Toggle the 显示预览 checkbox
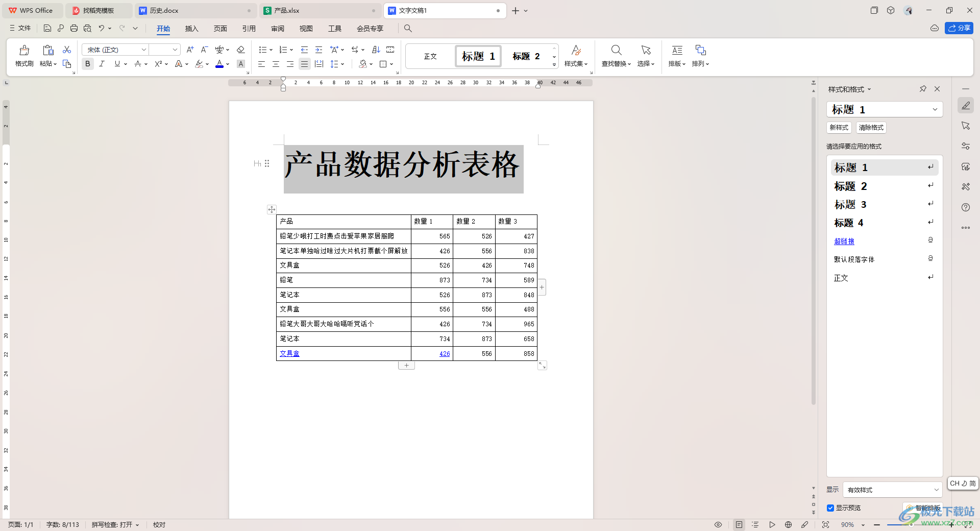The height and width of the screenshot is (531, 980). 830,508
